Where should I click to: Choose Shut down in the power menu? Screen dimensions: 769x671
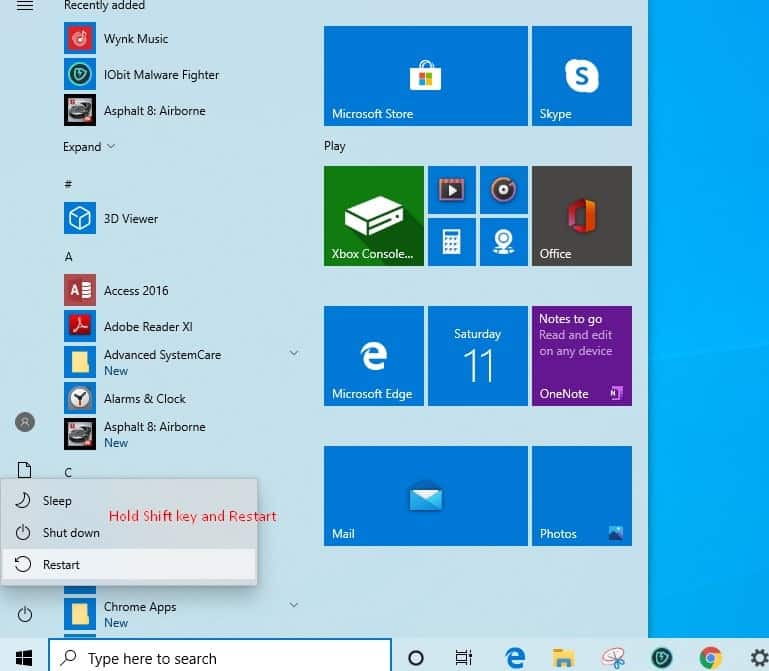coord(71,533)
